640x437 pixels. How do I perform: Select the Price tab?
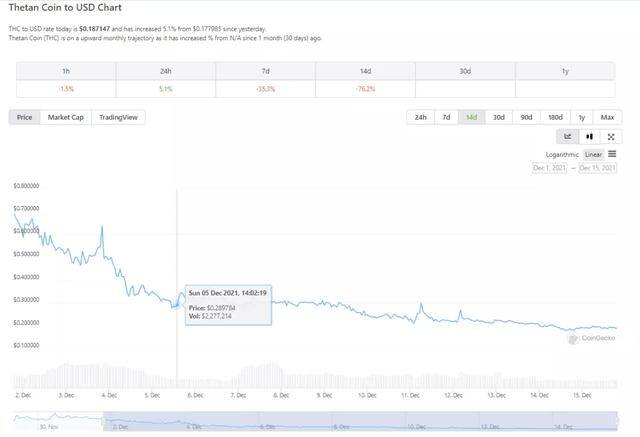click(x=24, y=117)
